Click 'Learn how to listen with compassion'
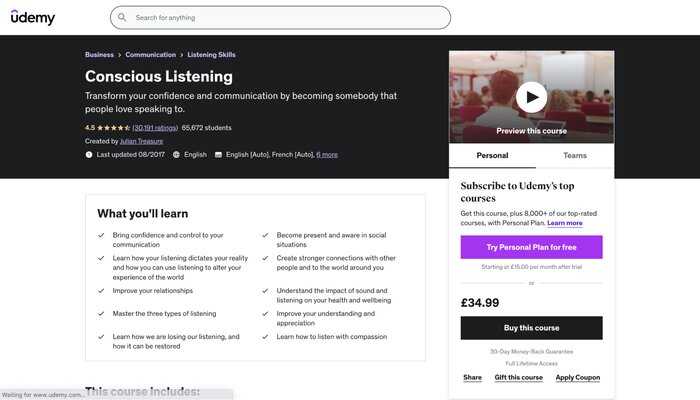700x400 pixels. tap(332, 337)
